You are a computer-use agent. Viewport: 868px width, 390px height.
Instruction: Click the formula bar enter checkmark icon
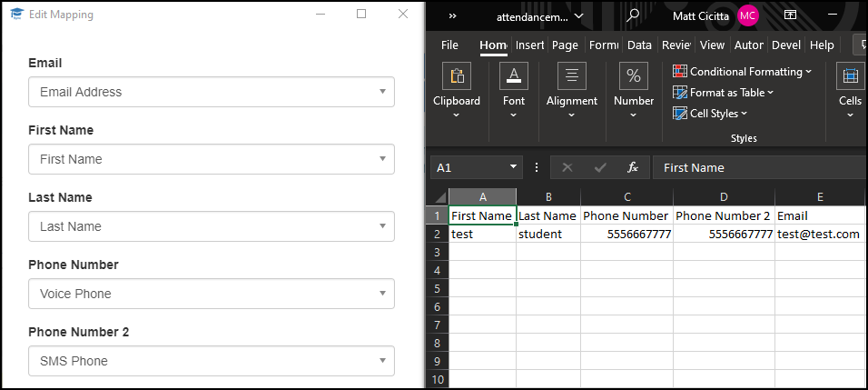tap(600, 167)
